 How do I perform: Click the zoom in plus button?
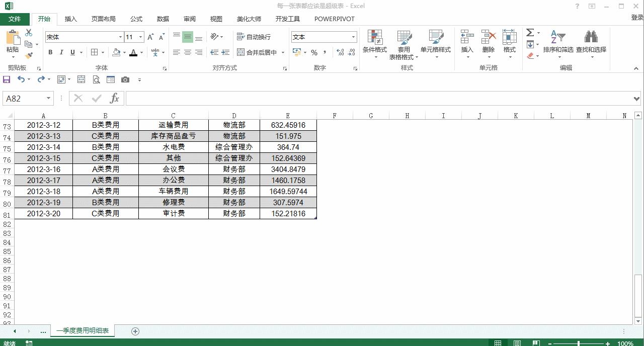608,343
